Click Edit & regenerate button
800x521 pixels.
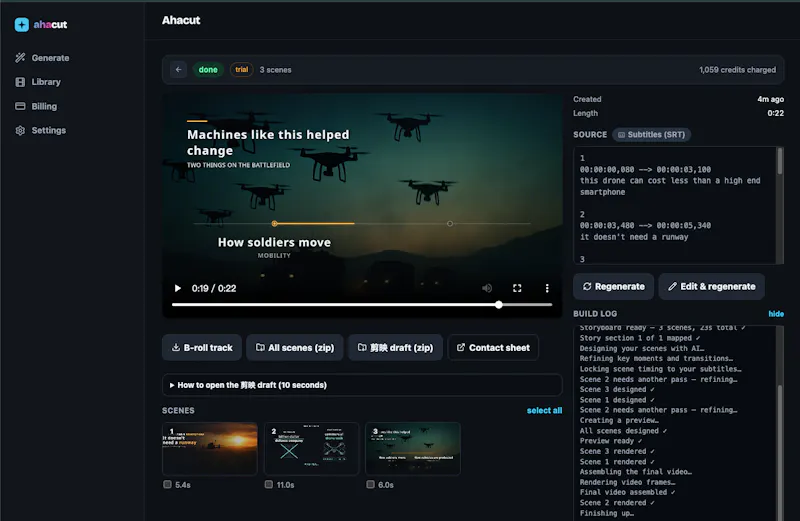tap(711, 286)
